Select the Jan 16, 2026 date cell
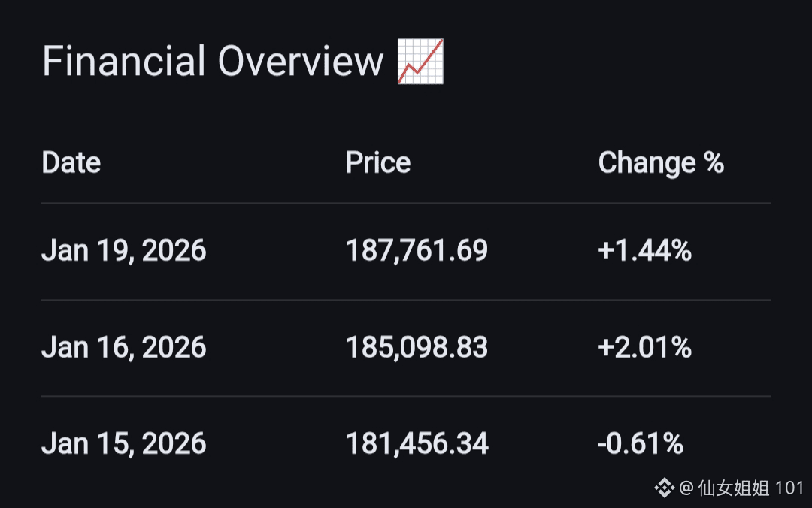 pyautogui.click(x=123, y=347)
